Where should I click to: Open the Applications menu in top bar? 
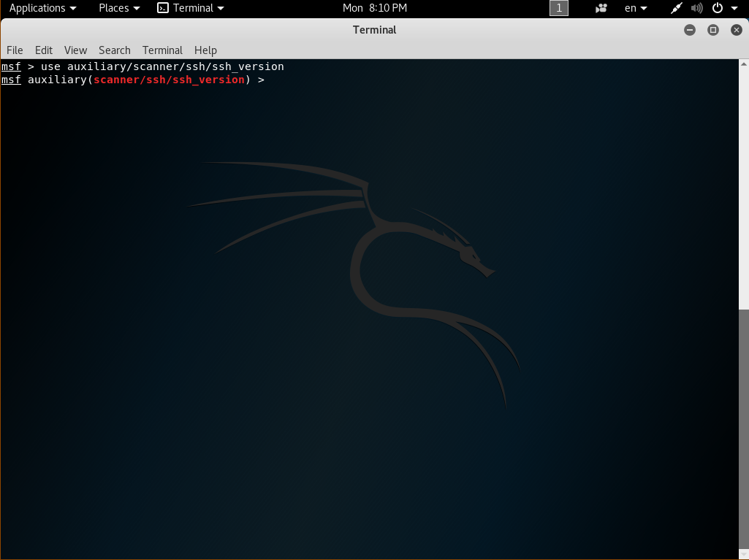(x=42, y=8)
